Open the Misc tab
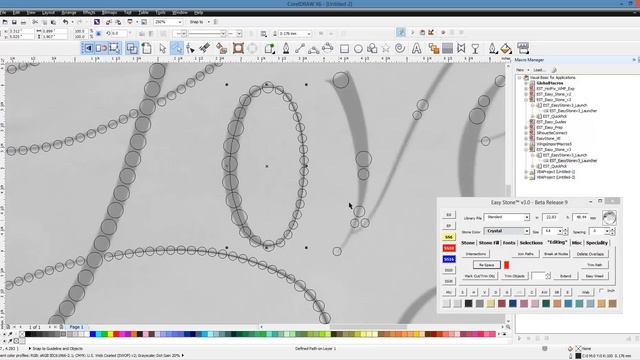The image size is (640, 360). coord(577,242)
